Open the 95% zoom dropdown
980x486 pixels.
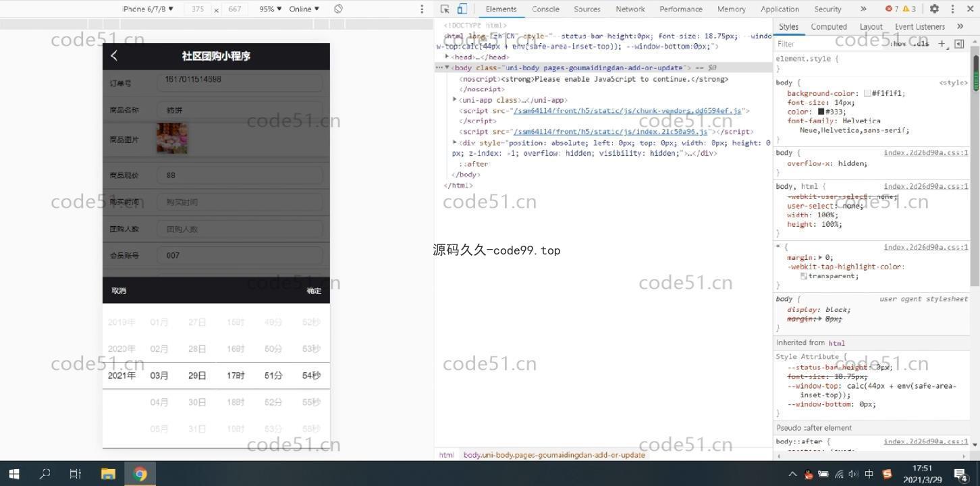(271, 9)
